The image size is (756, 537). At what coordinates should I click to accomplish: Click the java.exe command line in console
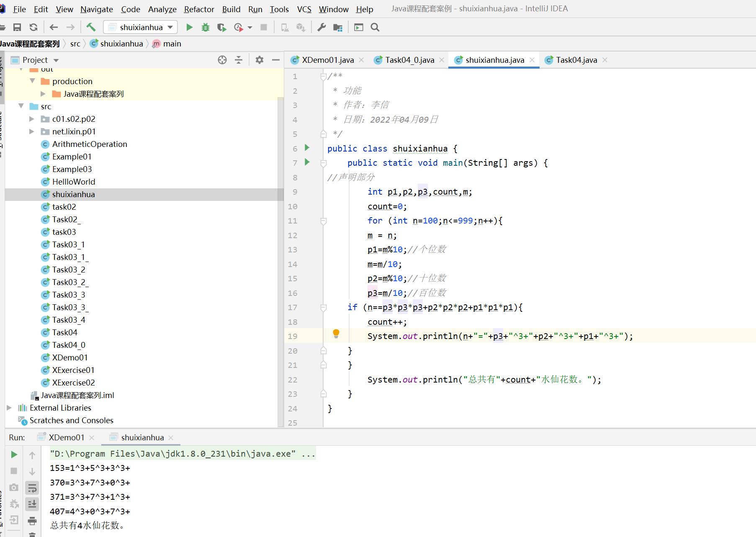point(183,454)
